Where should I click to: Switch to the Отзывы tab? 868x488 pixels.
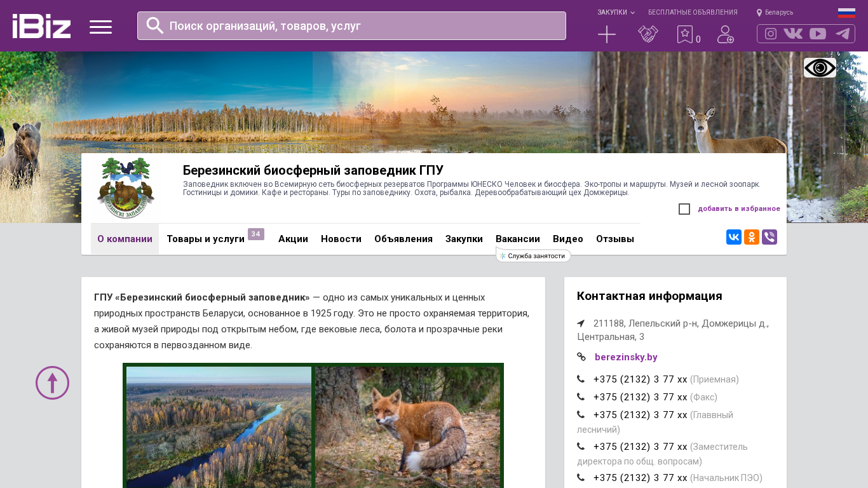click(x=615, y=239)
